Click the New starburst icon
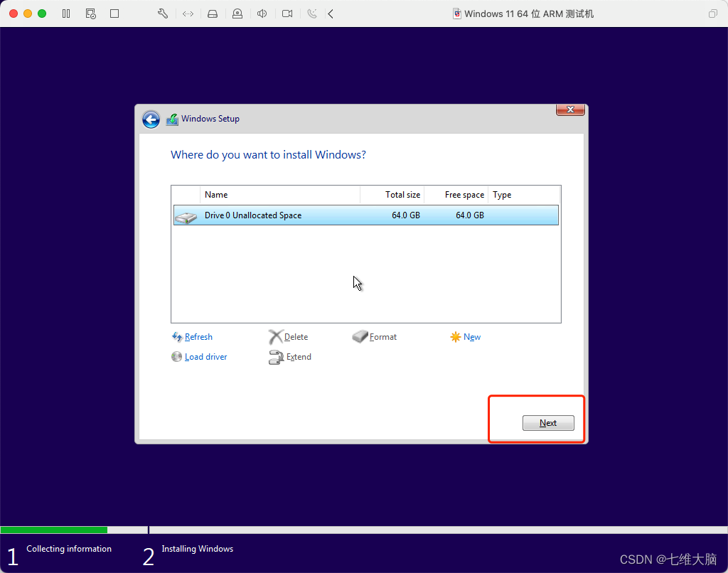 pos(456,337)
